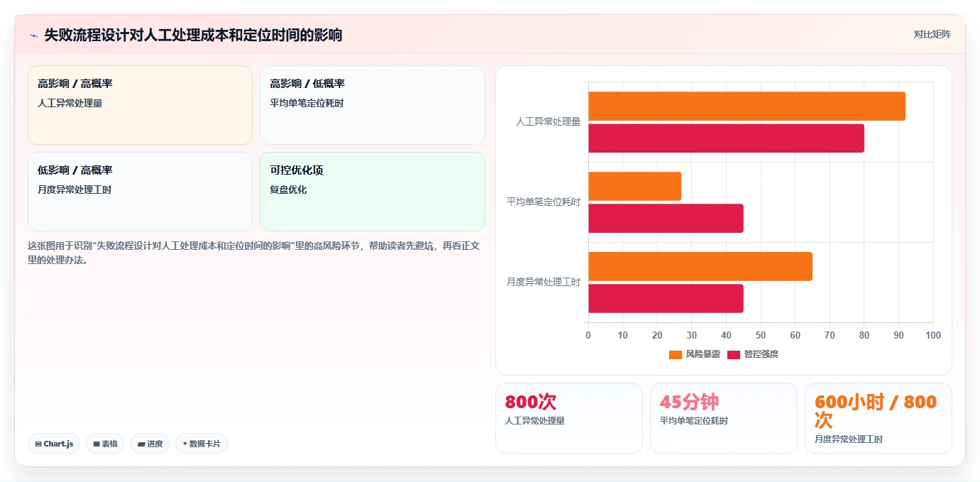Click the 复盘优化 text in green card
The image size is (980, 482).
(x=288, y=190)
